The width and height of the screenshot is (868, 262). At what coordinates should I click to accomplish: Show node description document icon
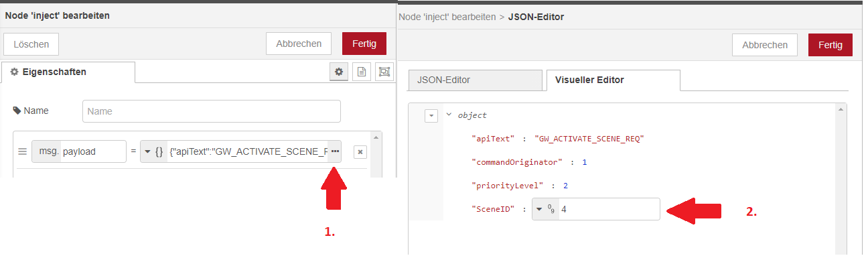(x=362, y=72)
